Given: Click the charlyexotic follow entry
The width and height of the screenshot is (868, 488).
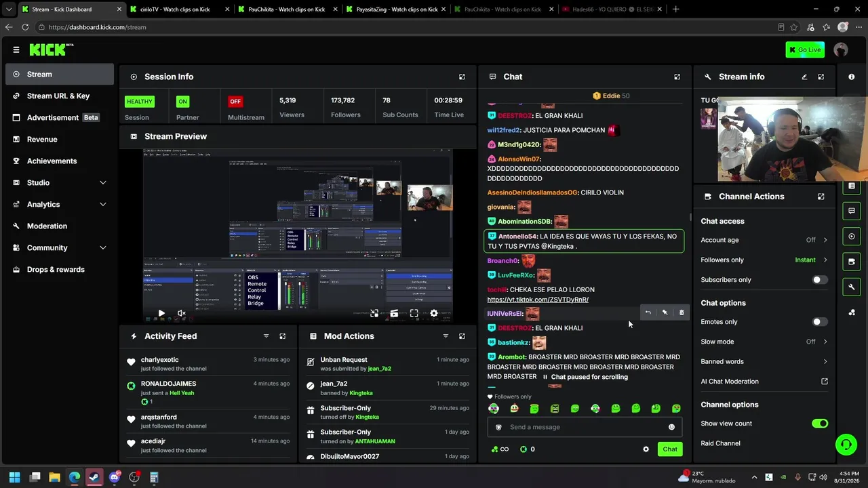Looking at the screenshot, I should click(208, 364).
